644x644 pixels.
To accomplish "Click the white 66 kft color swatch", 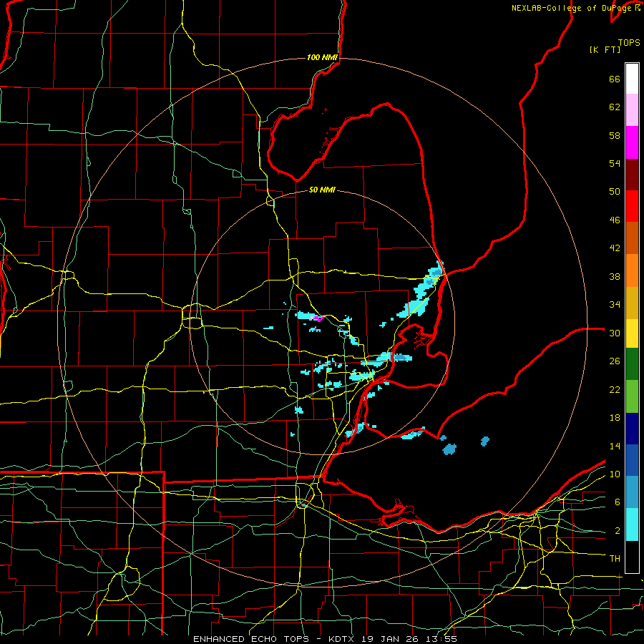I will 632,79.
